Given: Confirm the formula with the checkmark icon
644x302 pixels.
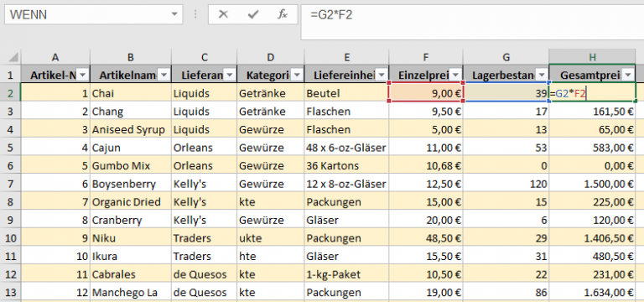Looking at the screenshot, I should pos(252,15).
